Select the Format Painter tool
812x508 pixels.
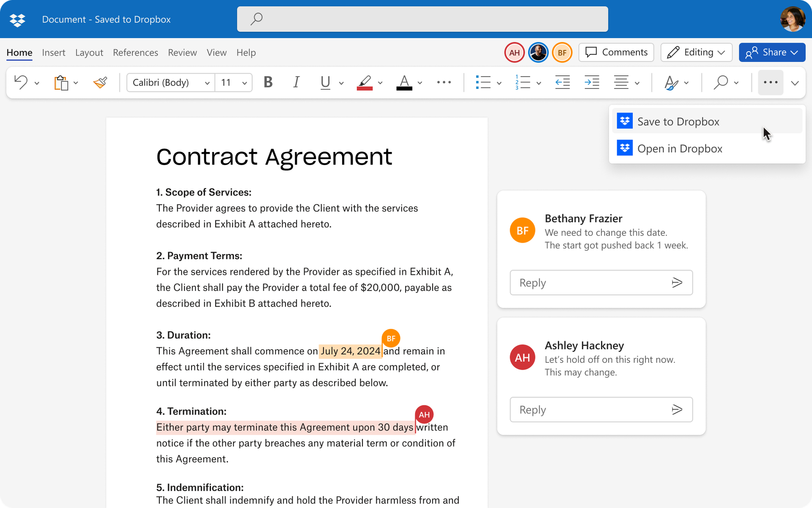100,83
